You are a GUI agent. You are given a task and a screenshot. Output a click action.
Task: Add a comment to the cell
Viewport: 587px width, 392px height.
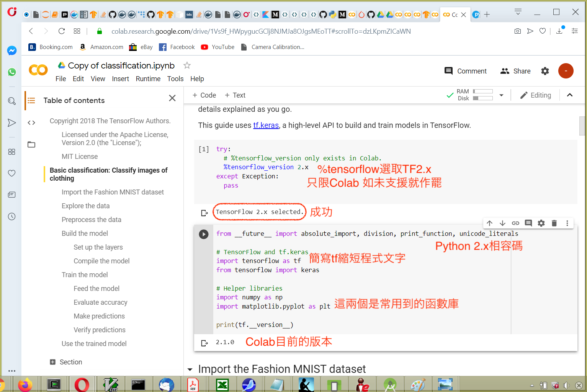click(x=528, y=223)
